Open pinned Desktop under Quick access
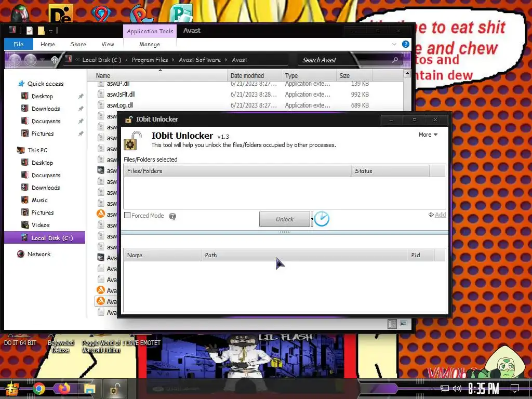This screenshot has height=399, width=532. coord(42,96)
